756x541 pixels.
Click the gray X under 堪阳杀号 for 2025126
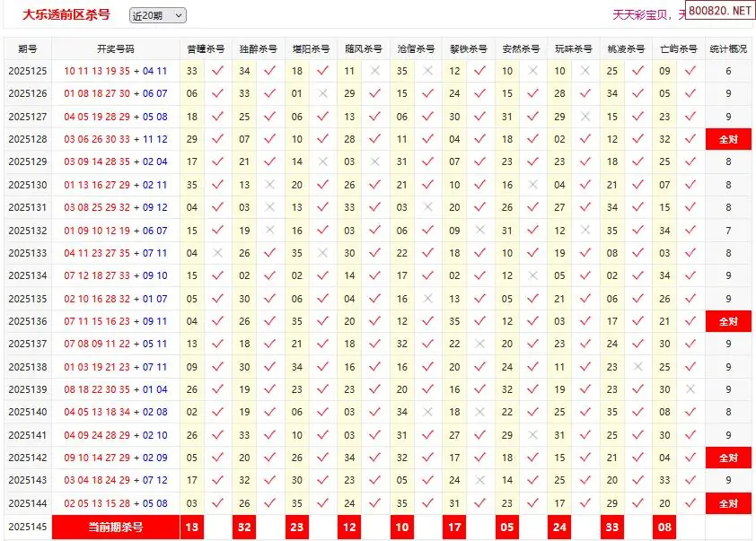pos(322,93)
